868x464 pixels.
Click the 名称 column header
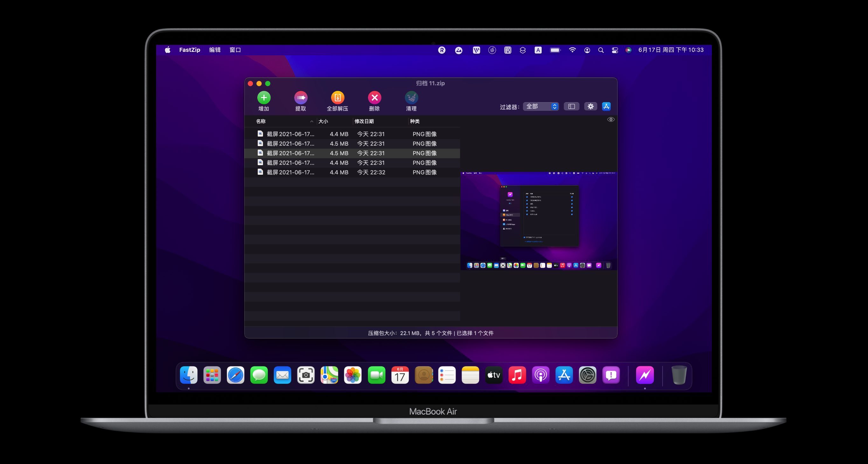click(261, 121)
